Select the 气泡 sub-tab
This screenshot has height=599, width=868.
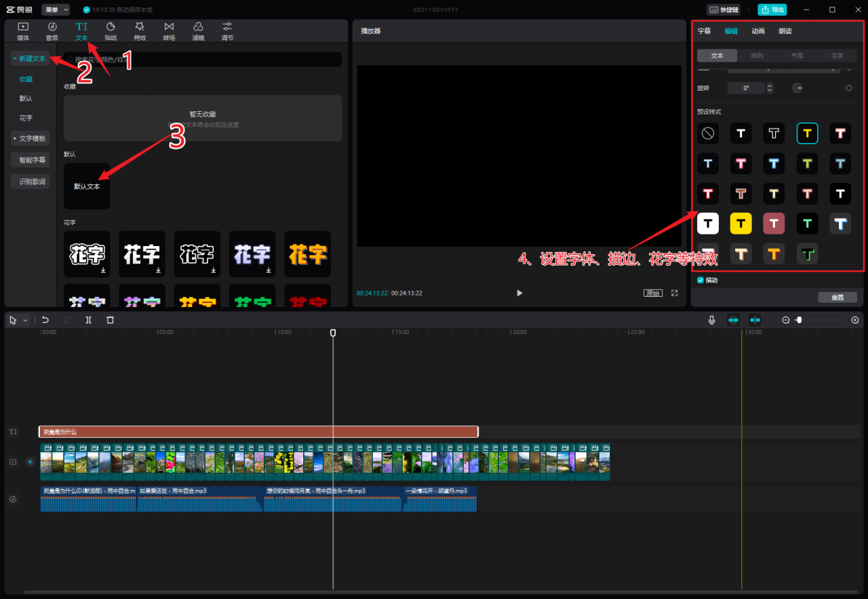(x=797, y=56)
